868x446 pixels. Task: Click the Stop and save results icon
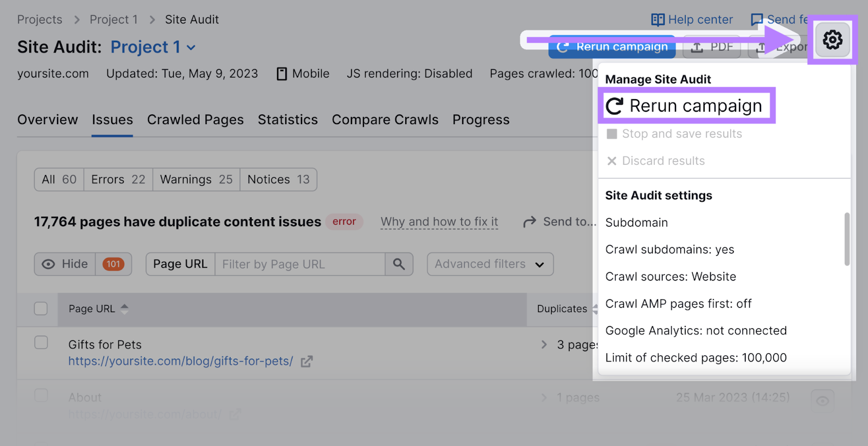pos(612,134)
